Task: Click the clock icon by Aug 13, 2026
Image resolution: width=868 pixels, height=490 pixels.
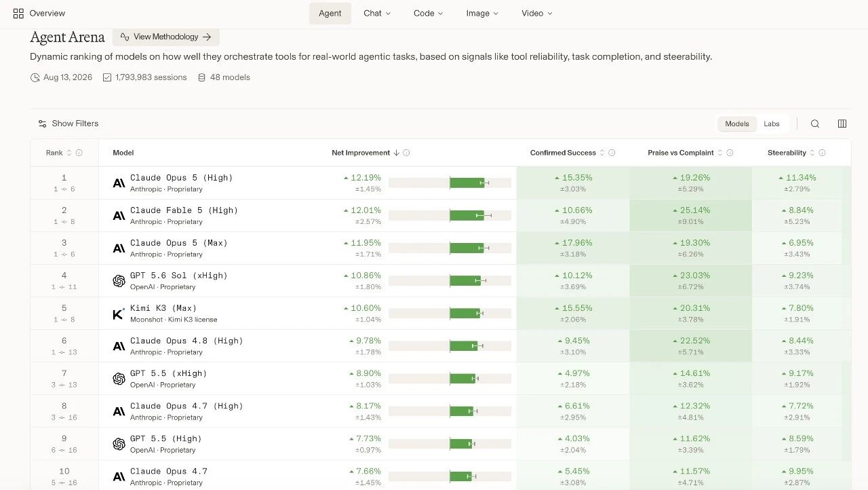Action: 35,78
